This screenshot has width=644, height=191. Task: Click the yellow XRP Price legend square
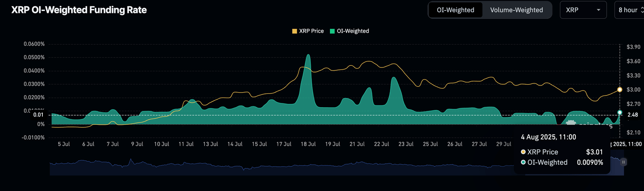point(294,31)
